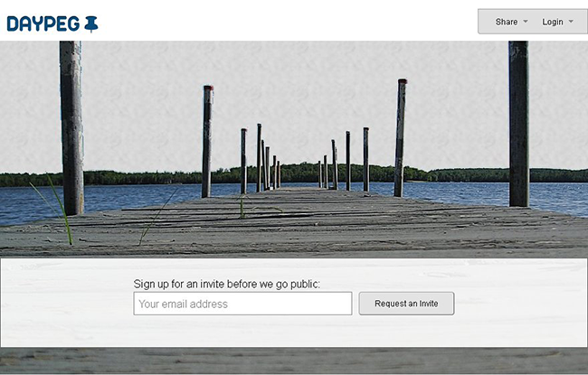Screen dimensions: 588x375
Task: Select the Login menu item
Action: pyautogui.click(x=553, y=22)
